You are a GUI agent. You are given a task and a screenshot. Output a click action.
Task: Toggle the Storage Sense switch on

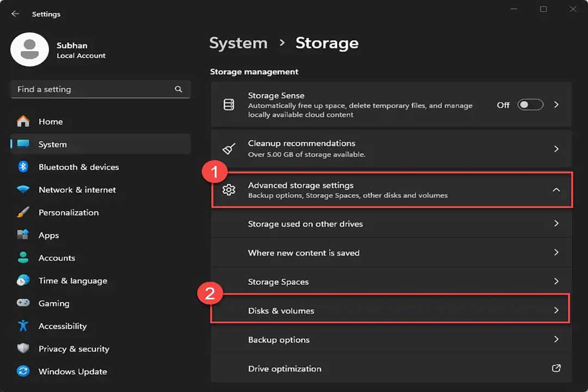[530, 105]
